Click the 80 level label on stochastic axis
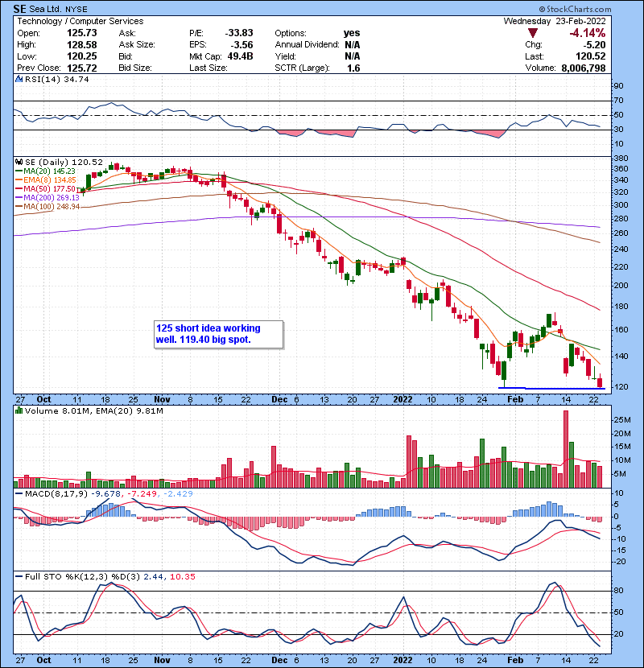This screenshot has height=668, width=644. click(x=618, y=591)
